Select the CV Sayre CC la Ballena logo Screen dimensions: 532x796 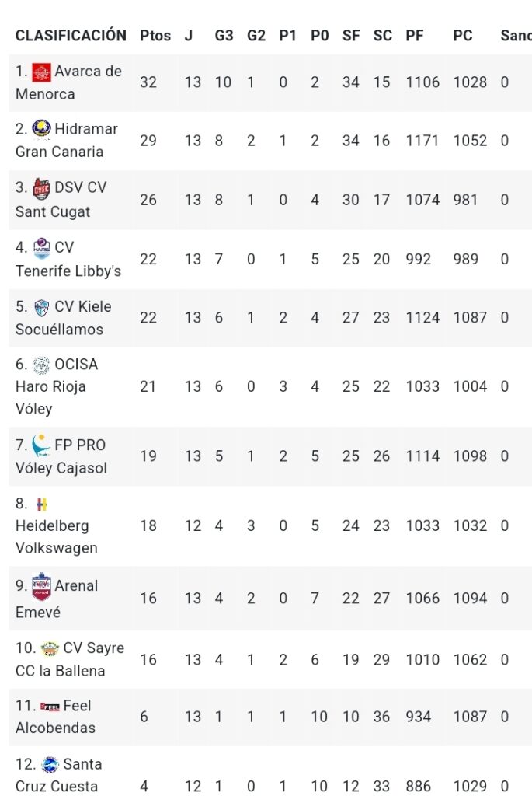click(x=50, y=648)
